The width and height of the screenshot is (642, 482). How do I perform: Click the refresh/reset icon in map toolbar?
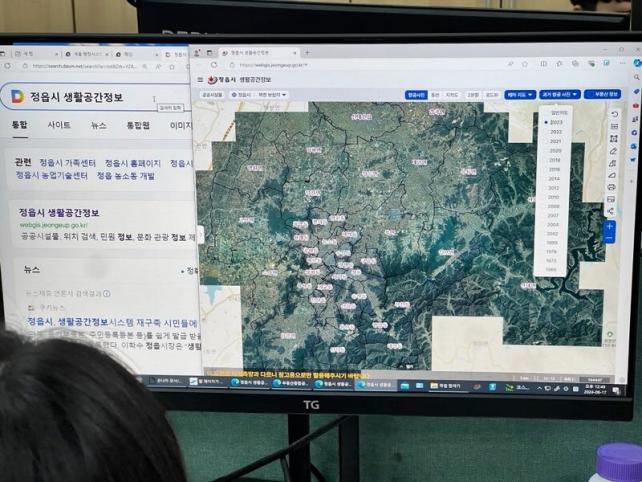[x=612, y=113]
